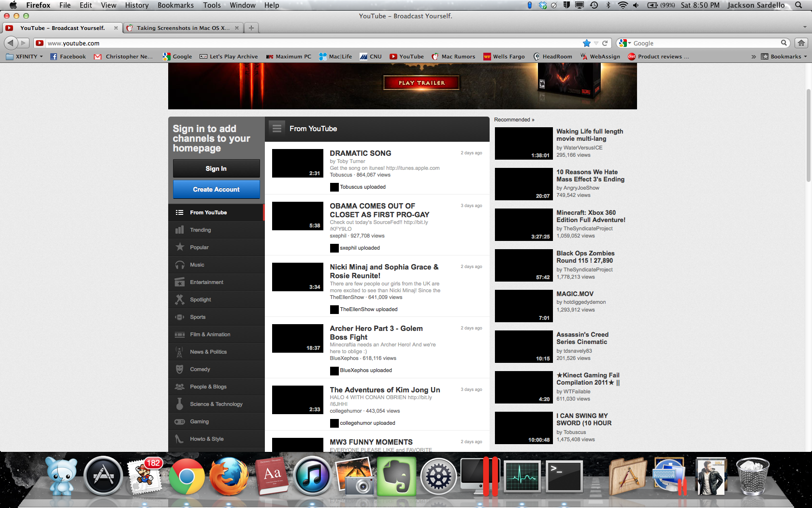The width and height of the screenshot is (812, 508).
Task: Open the AngryJoeShow channel link
Action: 581,188
